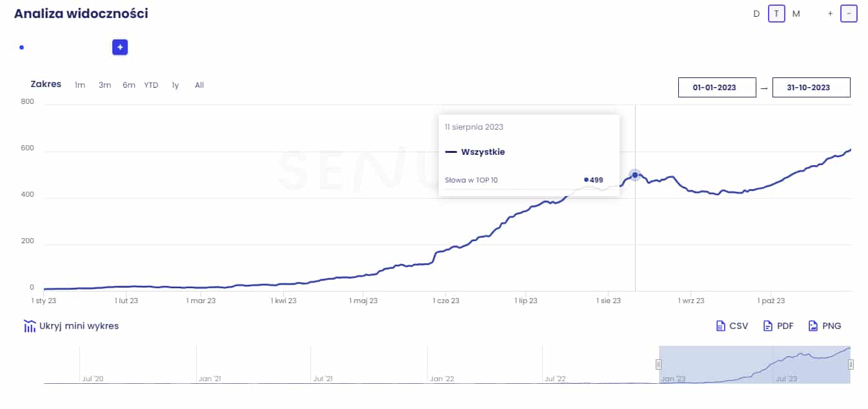Select monthly (M) granularity
The height and width of the screenshot is (409, 868).
click(796, 14)
